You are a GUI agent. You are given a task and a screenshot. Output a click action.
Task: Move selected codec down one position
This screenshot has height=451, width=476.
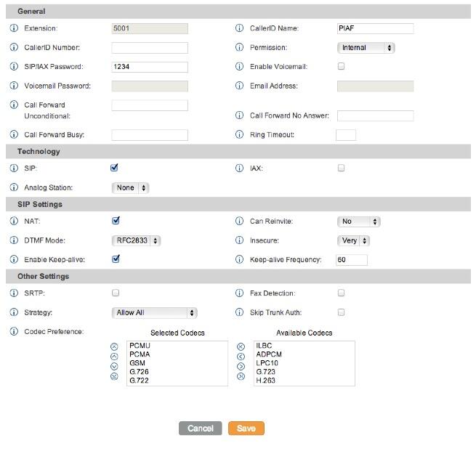pyautogui.click(x=114, y=366)
